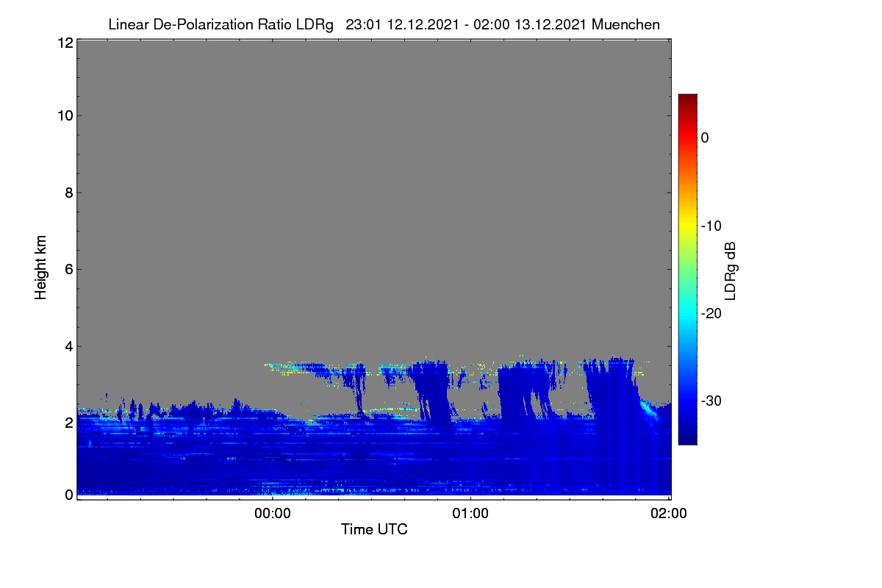Click the 6 km height tick label
This screenshot has height=588, width=882.
point(68,270)
